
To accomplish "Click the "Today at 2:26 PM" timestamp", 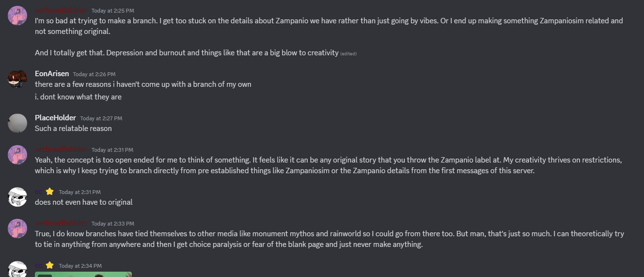I will (94, 74).
